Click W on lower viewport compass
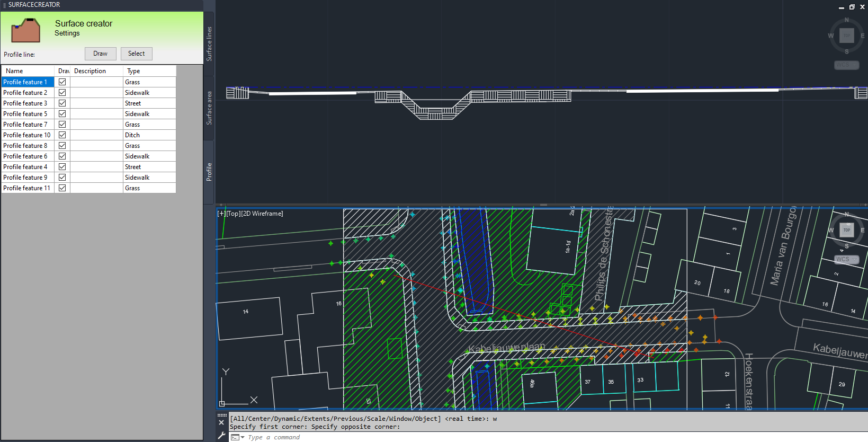 point(831,230)
